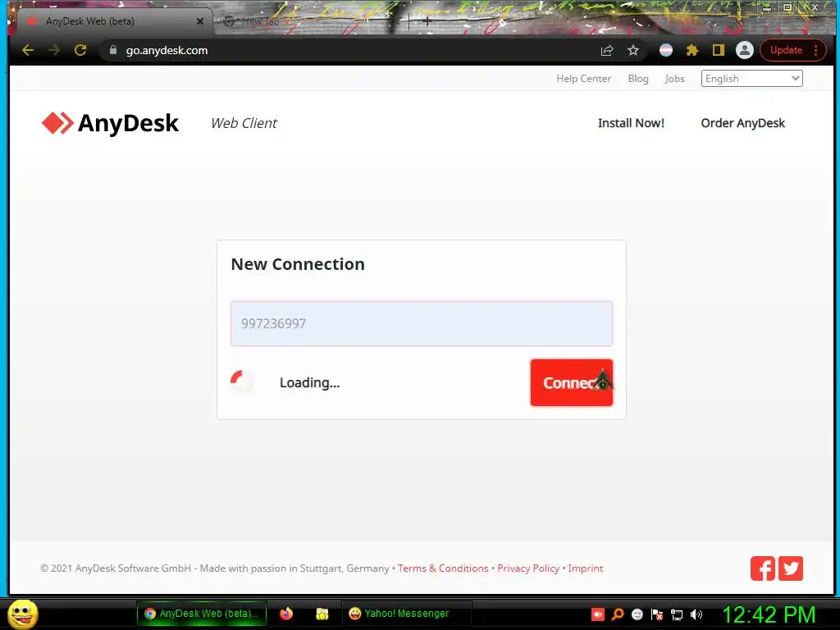Bookmark this page with the star
This screenshot has width=840, height=630.
(x=633, y=50)
